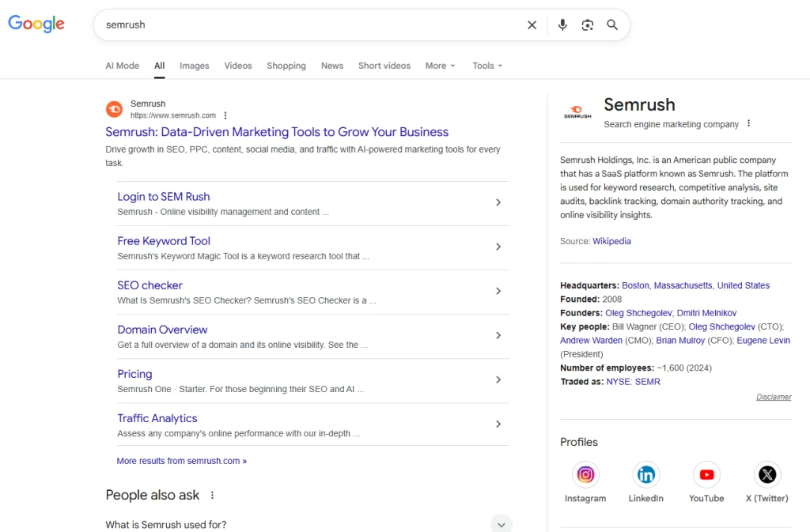Open "More results from semrush.com" link
Screen dimensions: 810x532
pyautogui.click(x=181, y=461)
